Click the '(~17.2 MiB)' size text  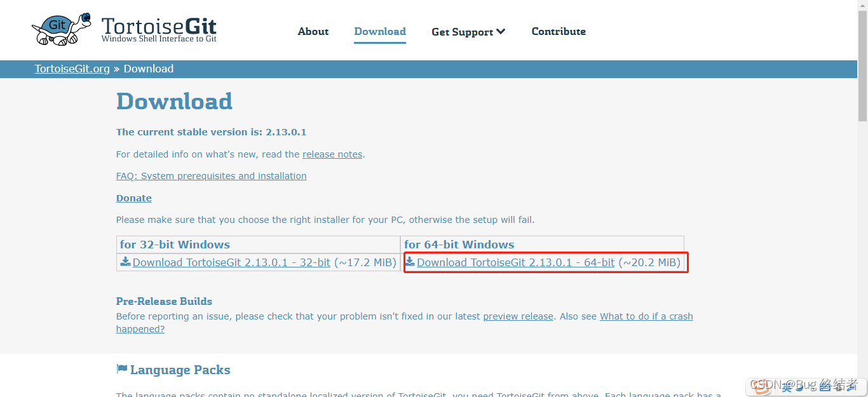click(365, 262)
